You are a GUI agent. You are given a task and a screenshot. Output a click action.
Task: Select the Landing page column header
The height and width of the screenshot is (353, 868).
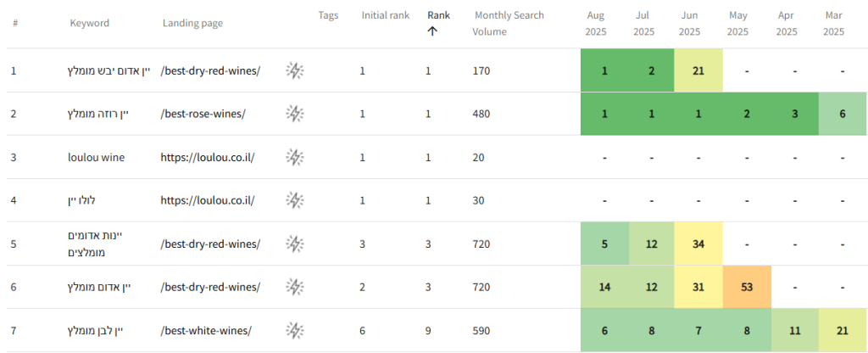point(192,23)
